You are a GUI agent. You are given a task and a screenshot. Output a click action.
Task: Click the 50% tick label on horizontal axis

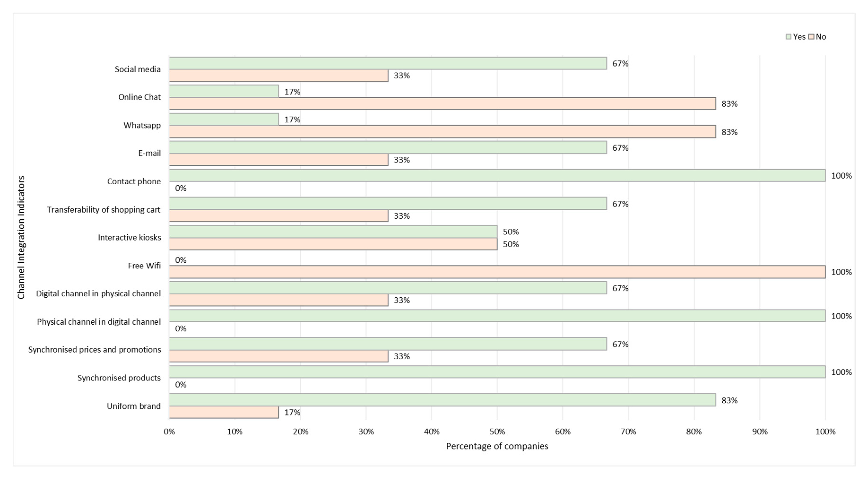[497, 431]
